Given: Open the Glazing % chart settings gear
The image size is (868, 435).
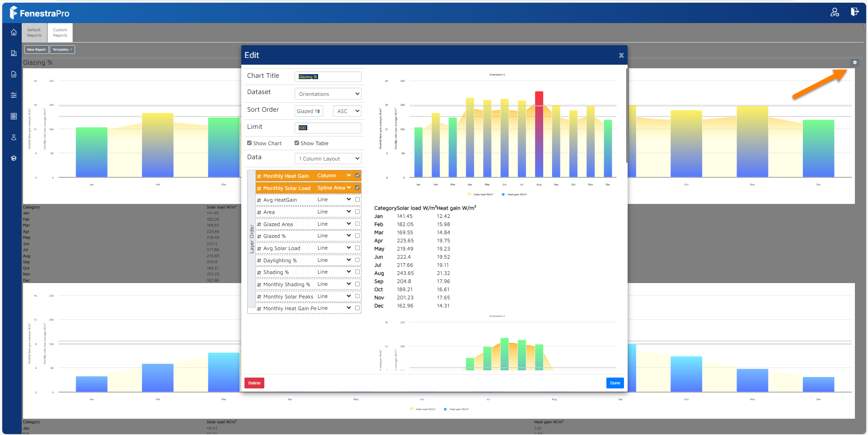Looking at the screenshot, I should coord(854,62).
